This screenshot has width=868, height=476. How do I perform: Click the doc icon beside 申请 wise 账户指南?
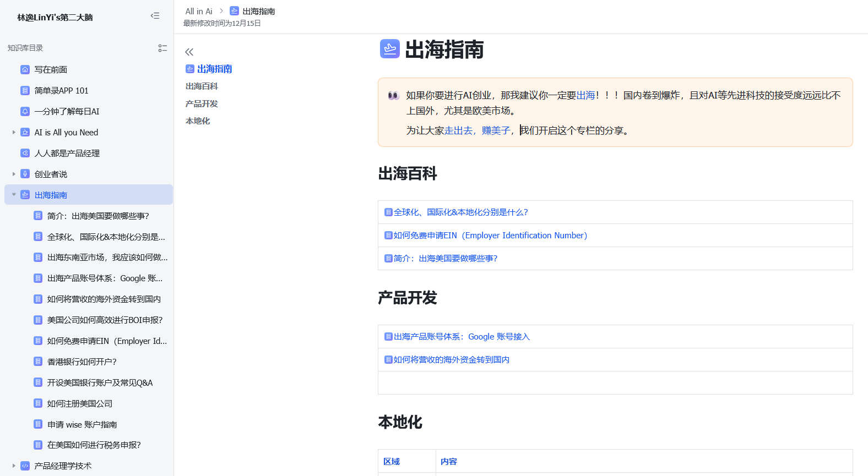pos(38,424)
